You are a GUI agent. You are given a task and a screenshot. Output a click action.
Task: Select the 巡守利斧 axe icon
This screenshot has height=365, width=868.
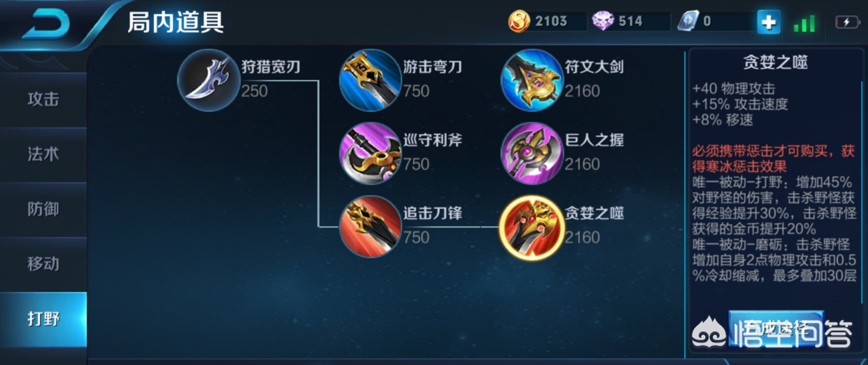coord(370,153)
